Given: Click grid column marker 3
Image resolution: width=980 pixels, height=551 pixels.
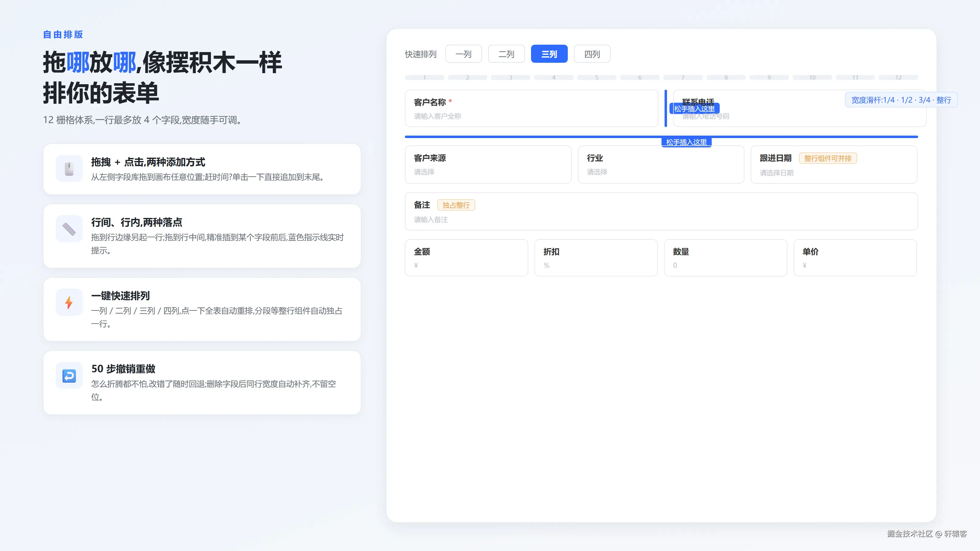Looking at the screenshot, I should 511,77.
